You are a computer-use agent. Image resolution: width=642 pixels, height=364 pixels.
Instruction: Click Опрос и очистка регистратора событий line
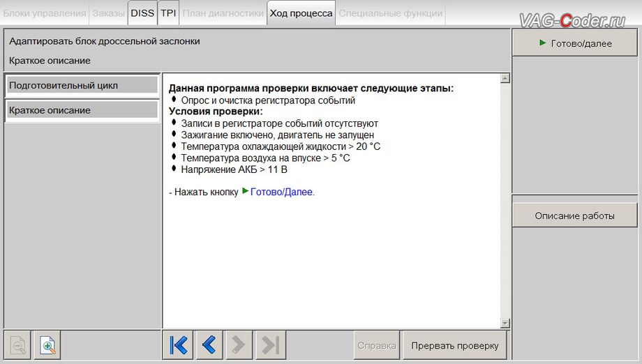pos(268,100)
